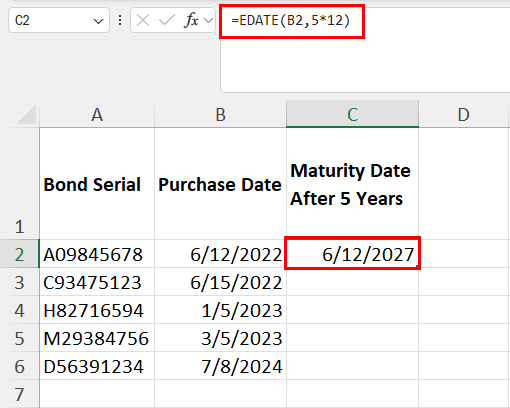Select empty cell C3 beside 6/15/2022
The image size is (510, 408).
coord(352,282)
